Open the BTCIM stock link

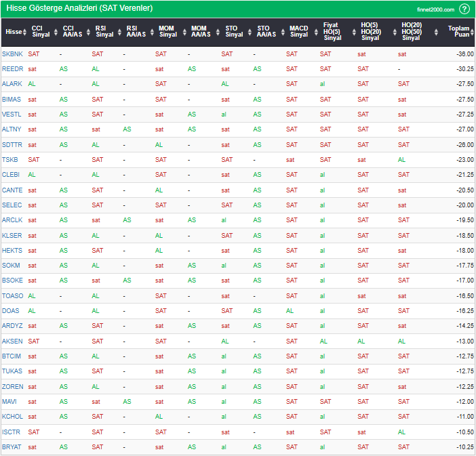tap(12, 356)
